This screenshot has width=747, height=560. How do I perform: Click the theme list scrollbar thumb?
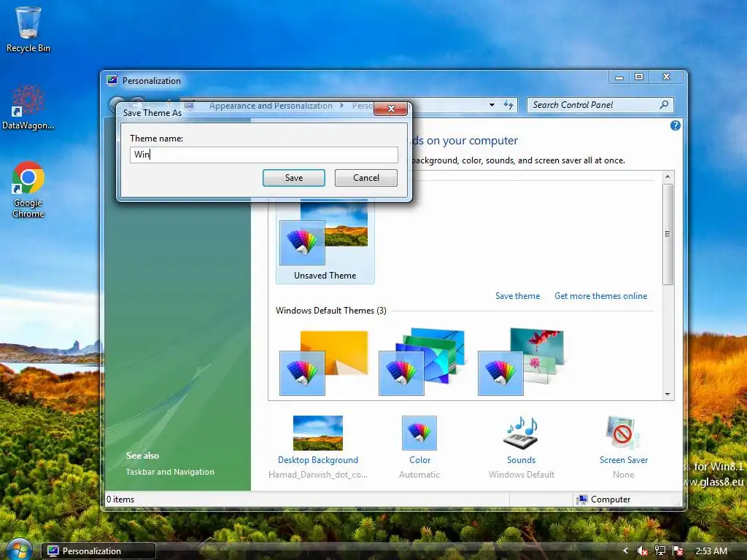click(667, 234)
